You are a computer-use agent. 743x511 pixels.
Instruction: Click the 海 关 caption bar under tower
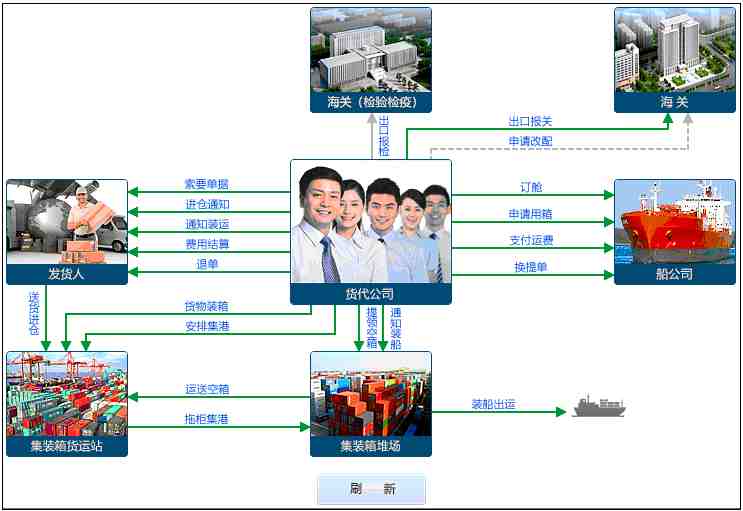click(675, 102)
